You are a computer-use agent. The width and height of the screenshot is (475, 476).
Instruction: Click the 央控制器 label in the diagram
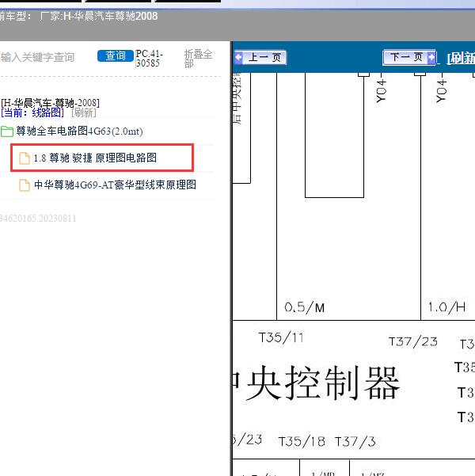pyautogui.click(x=323, y=383)
